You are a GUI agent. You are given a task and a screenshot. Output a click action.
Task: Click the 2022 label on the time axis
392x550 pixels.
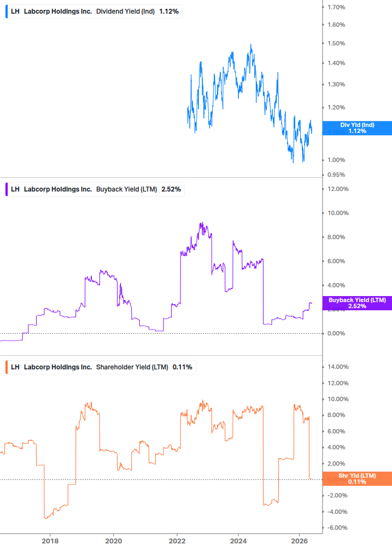(177, 541)
